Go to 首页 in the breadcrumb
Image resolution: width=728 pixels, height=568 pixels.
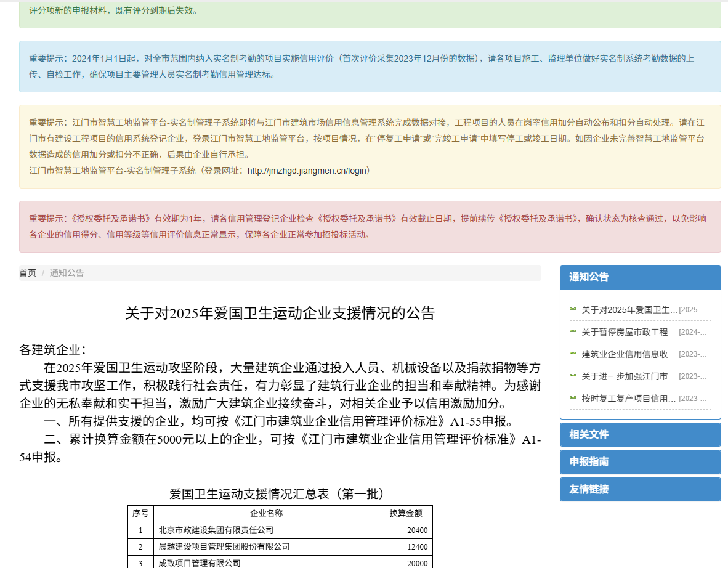coord(28,273)
